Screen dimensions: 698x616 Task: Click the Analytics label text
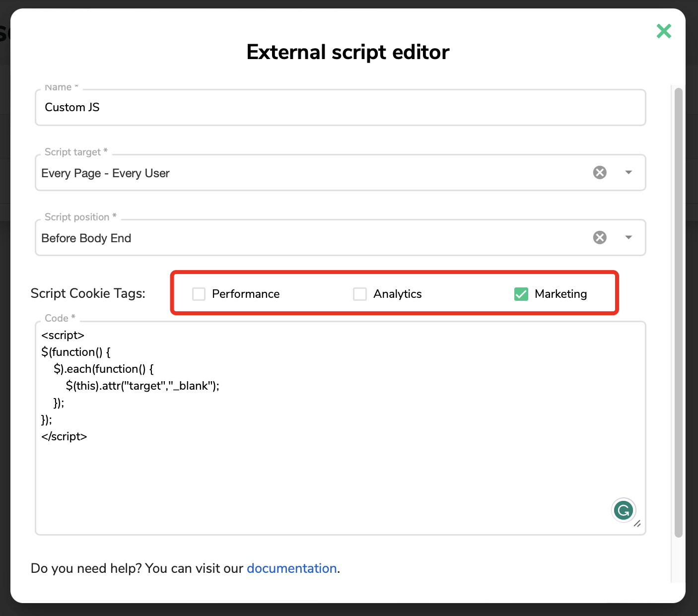(397, 294)
